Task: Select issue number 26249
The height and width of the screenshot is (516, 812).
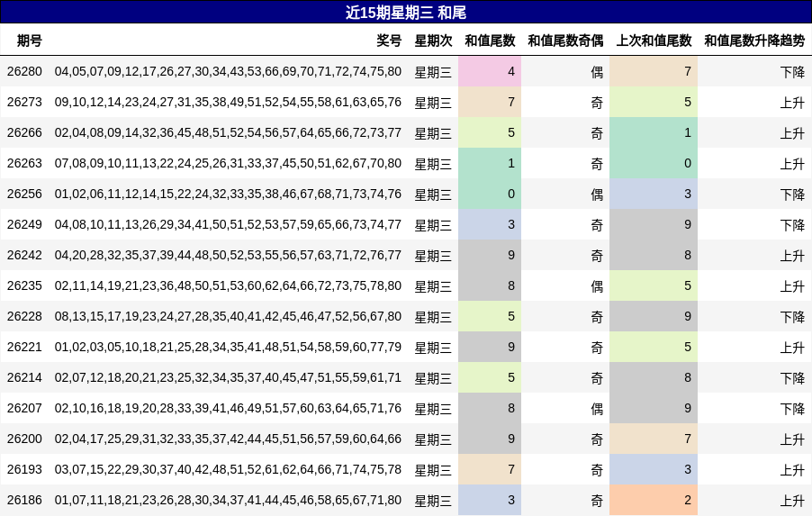Action: point(24,224)
